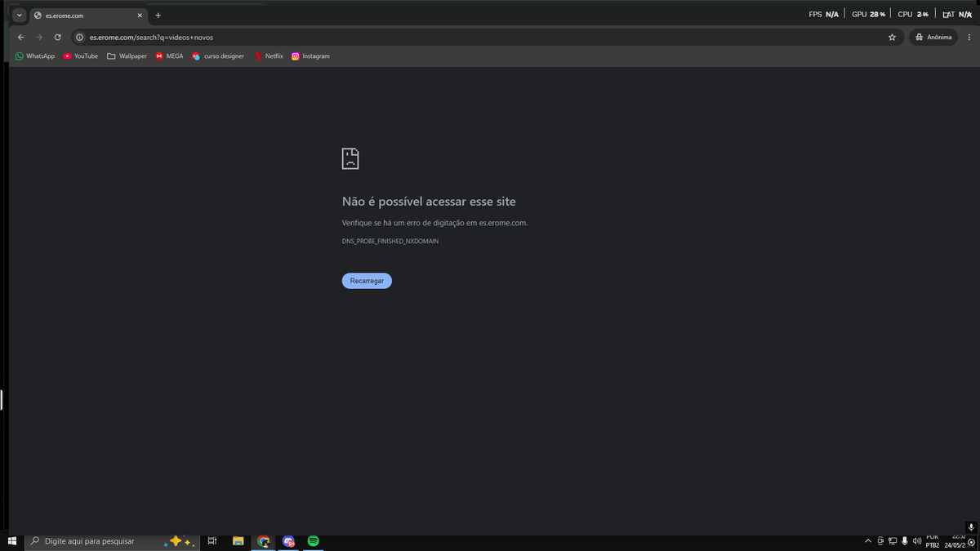This screenshot has width=980, height=551.
Task: Click the Anônima incognito profile button
Action: tap(933, 37)
